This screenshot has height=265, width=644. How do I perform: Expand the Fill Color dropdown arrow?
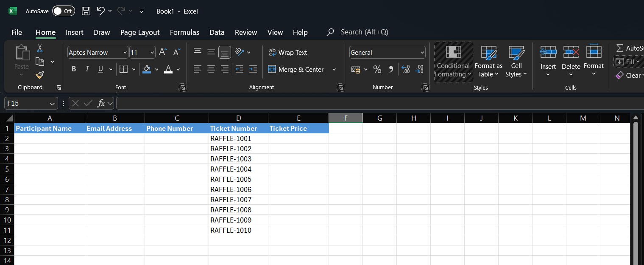click(156, 69)
